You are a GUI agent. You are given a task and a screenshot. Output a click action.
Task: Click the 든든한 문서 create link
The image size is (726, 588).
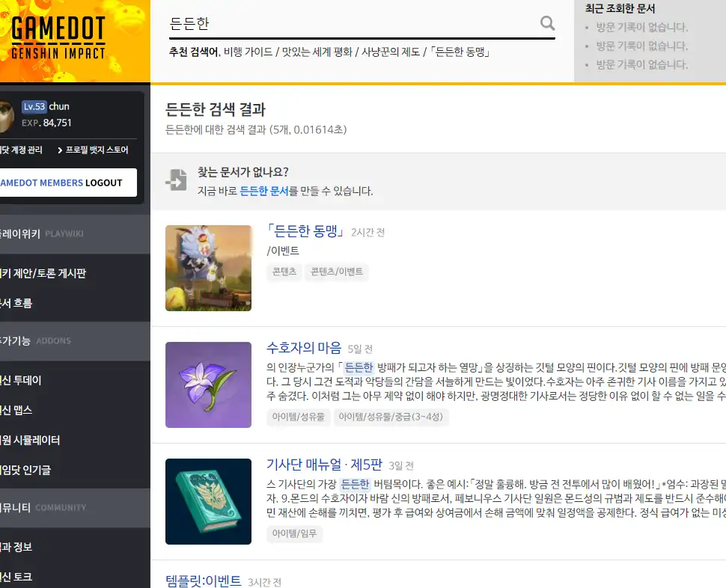263,191
